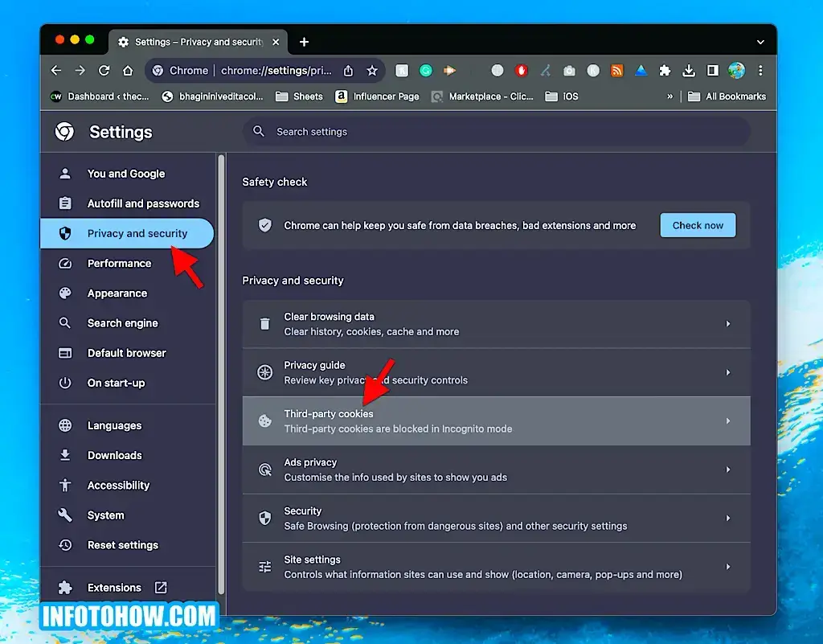Click the Chrome site info chip
823x644 pixels.
(180, 70)
